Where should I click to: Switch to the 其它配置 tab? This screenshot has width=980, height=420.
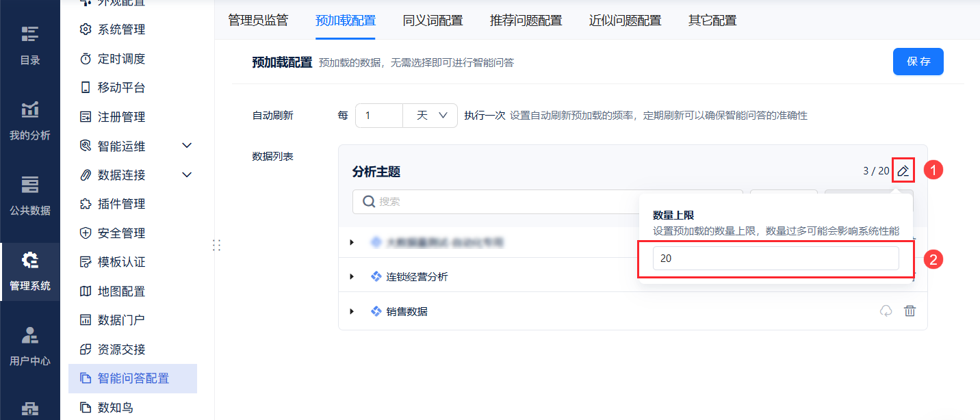(x=712, y=20)
